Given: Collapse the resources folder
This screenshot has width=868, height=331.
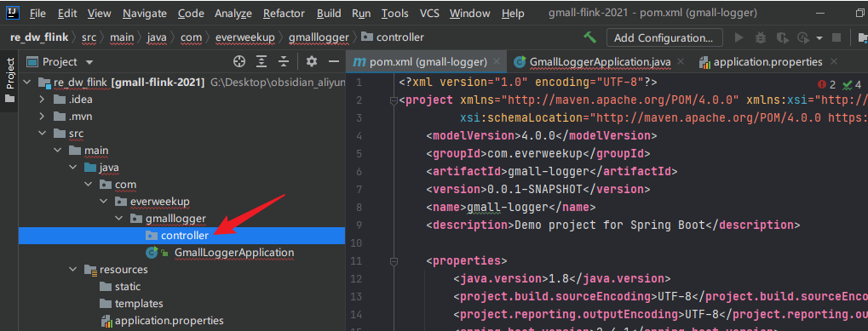Looking at the screenshot, I should coord(73,269).
